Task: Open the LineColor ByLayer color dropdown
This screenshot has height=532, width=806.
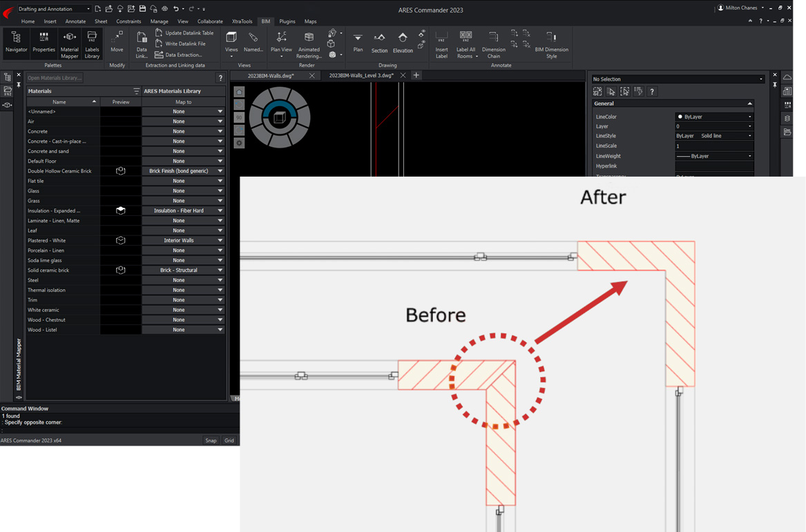Action: (x=714, y=117)
